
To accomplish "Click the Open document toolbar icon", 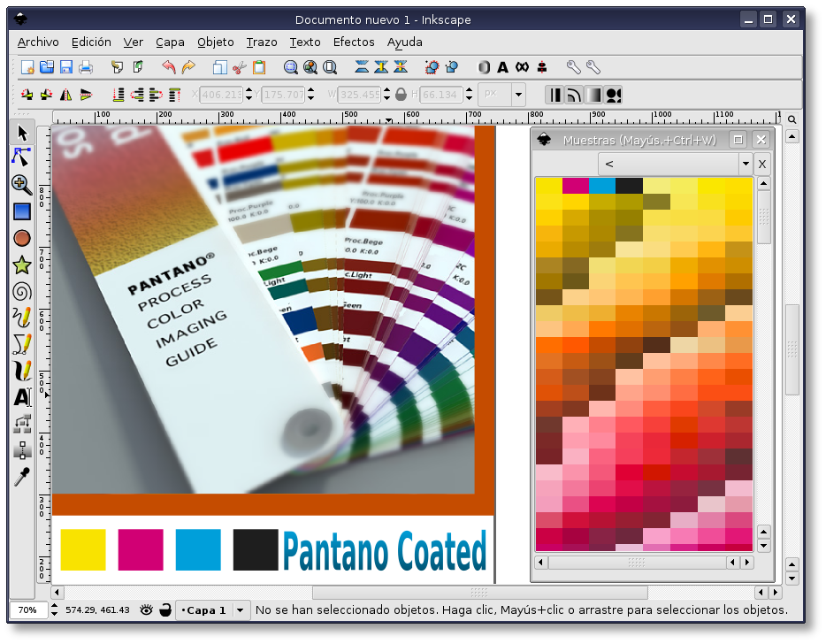I will (47, 67).
